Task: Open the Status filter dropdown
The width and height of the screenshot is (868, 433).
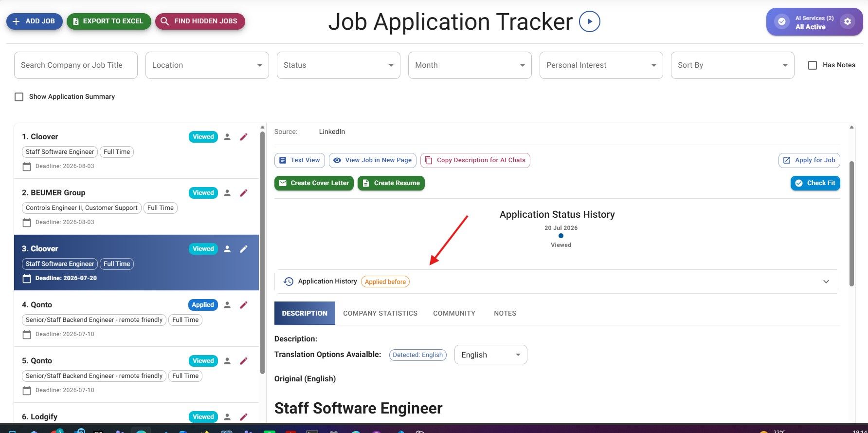Action: click(x=339, y=65)
